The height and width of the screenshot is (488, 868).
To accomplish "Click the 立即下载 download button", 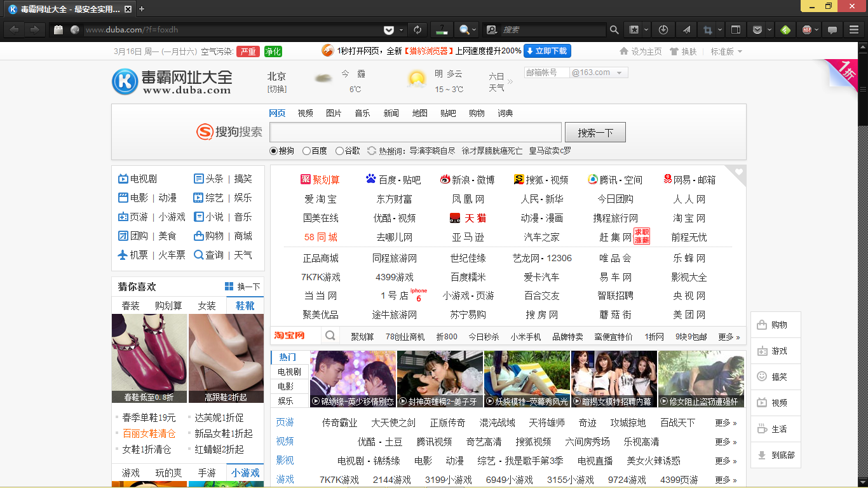I will click(547, 51).
